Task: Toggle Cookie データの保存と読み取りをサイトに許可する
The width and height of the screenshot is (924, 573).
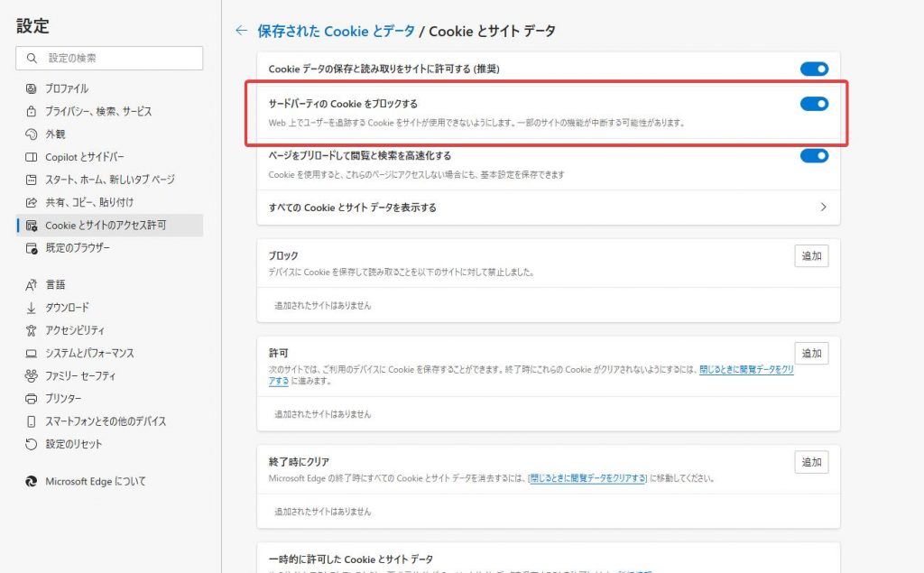Action: 814,69
